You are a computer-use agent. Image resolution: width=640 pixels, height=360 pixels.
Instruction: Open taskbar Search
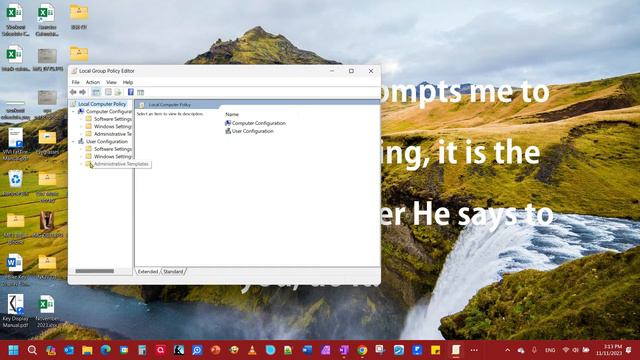(x=32, y=350)
